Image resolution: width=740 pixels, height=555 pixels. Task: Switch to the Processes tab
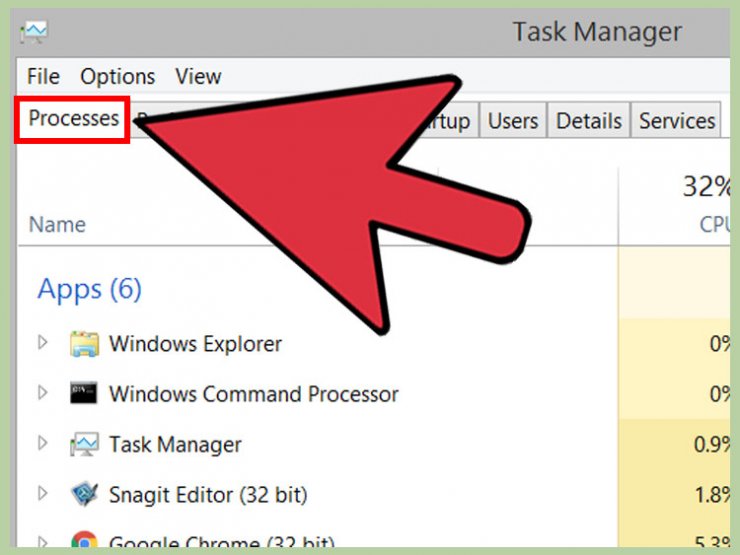tap(73, 118)
